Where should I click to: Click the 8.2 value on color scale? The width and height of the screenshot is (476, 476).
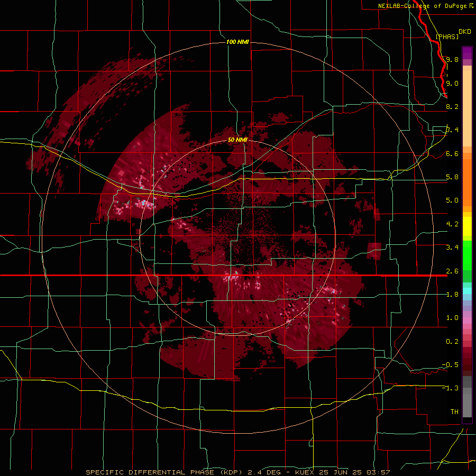pyautogui.click(x=452, y=106)
